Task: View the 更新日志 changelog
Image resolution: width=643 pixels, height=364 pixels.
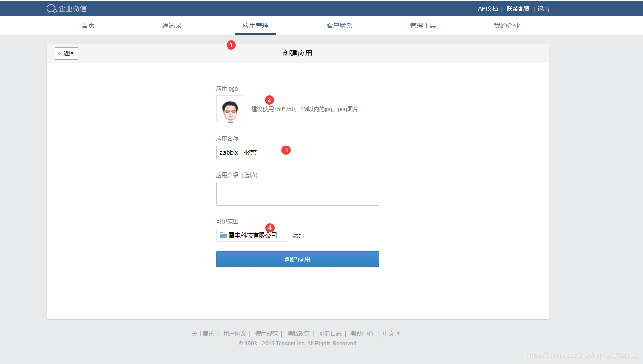Action: point(330,333)
